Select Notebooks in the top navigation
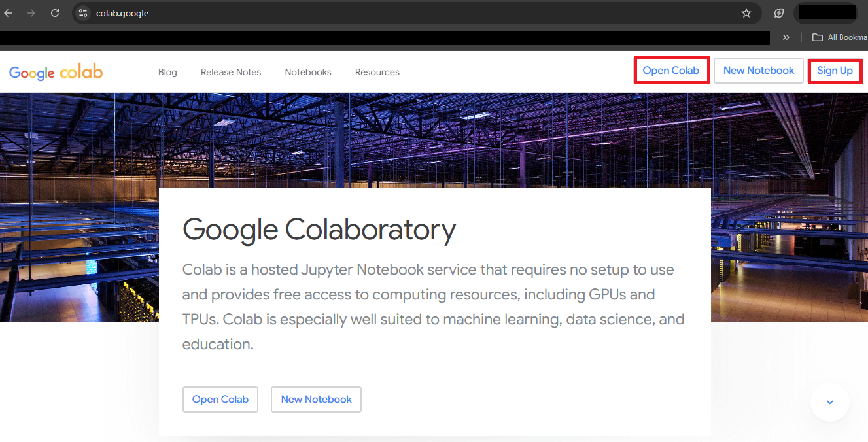This screenshot has width=868, height=442. click(x=308, y=72)
